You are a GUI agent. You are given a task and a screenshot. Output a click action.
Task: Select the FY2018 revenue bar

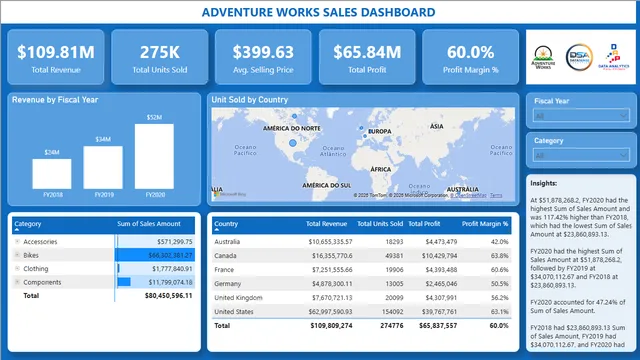point(52,174)
